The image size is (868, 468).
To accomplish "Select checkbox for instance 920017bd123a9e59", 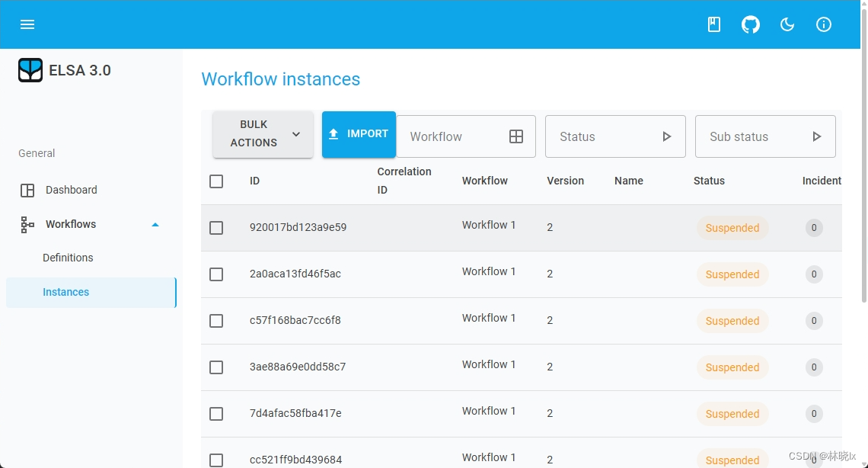I will [x=216, y=228].
